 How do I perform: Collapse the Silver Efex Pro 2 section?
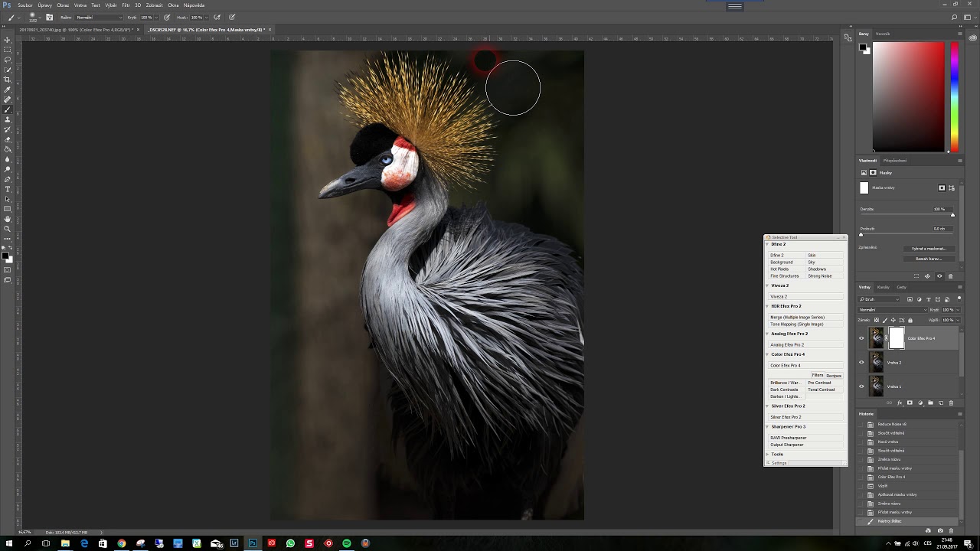point(768,406)
